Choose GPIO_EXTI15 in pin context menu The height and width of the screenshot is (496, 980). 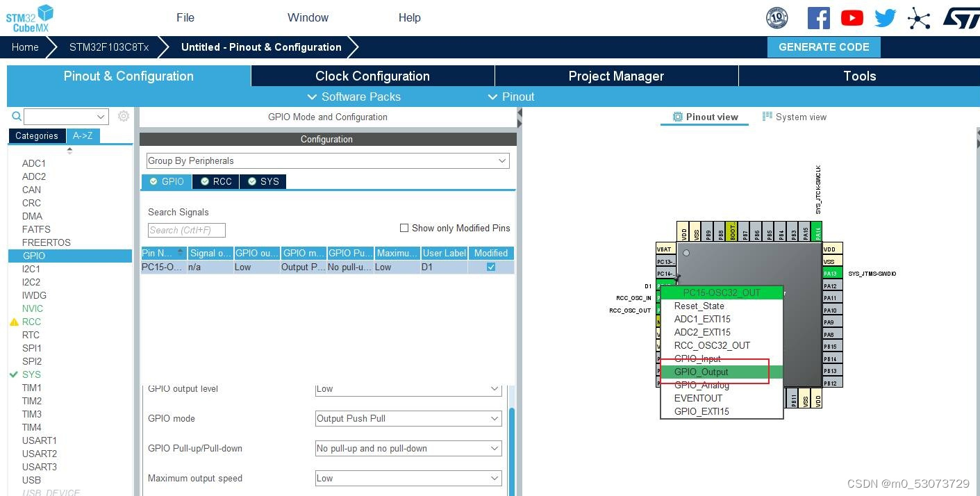point(722,411)
